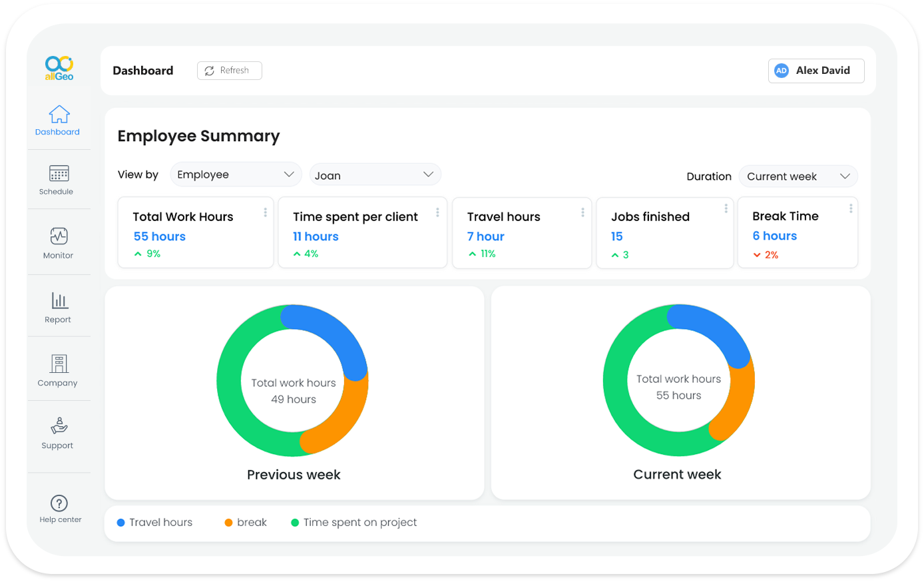924x582 pixels.
Task: Toggle Travel hours legend item
Action: (x=154, y=523)
